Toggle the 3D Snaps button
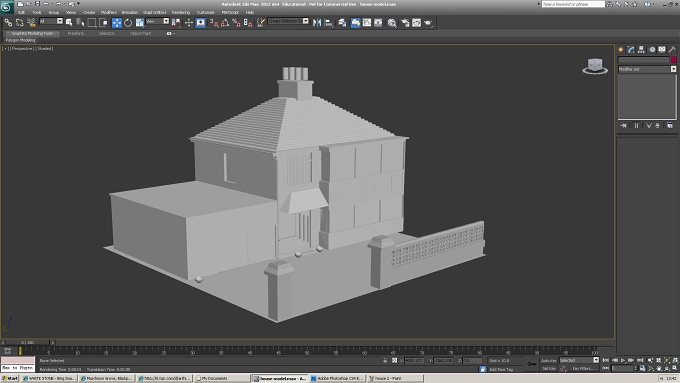This screenshot has width=680, height=383. [214, 23]
